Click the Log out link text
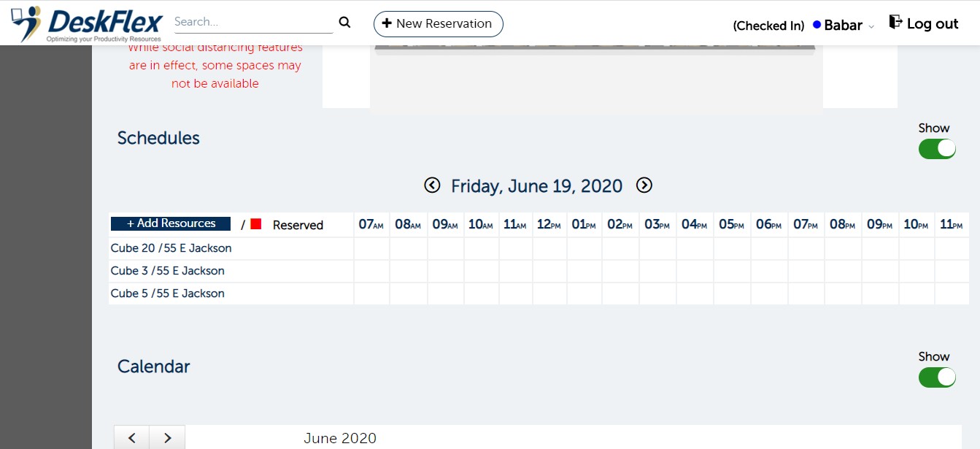The width and height of the screenshot is (980, 449). pyautogui.click(x=932, y=24)
